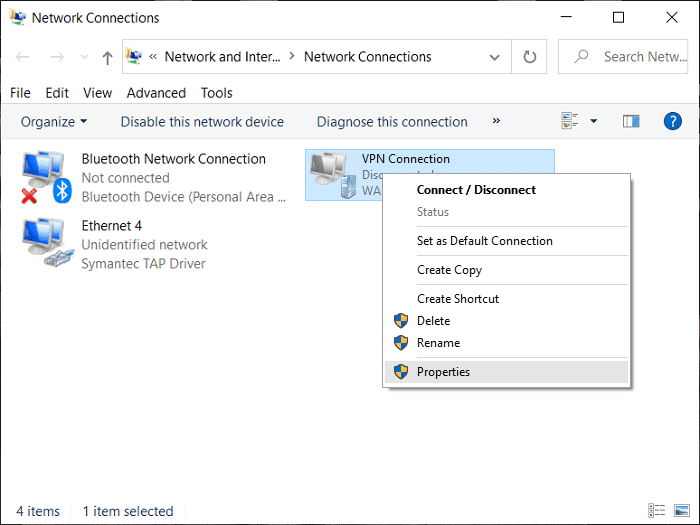Open the view options dropdown arrow
This screenshot has height=525, width=700.
(x=593, y=121)
